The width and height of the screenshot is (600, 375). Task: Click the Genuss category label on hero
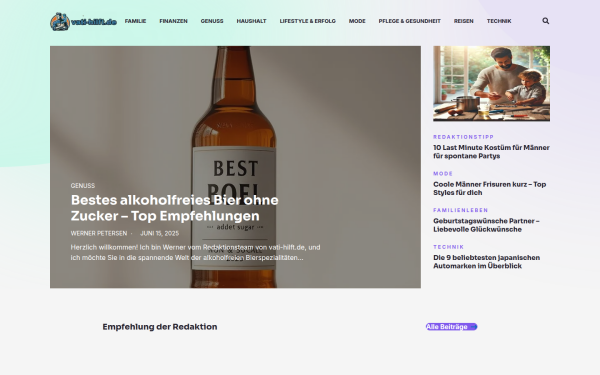tap(83, 186)
